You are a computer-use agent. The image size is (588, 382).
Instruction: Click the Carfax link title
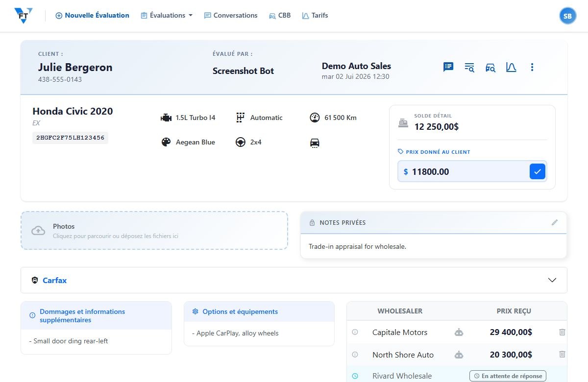(x=54, y=281)
